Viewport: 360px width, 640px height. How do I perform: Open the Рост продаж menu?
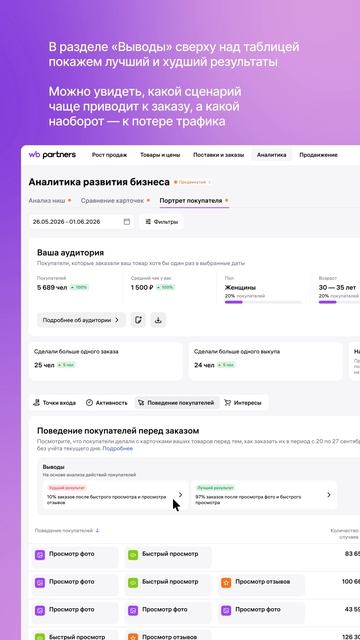pos(109,155)
